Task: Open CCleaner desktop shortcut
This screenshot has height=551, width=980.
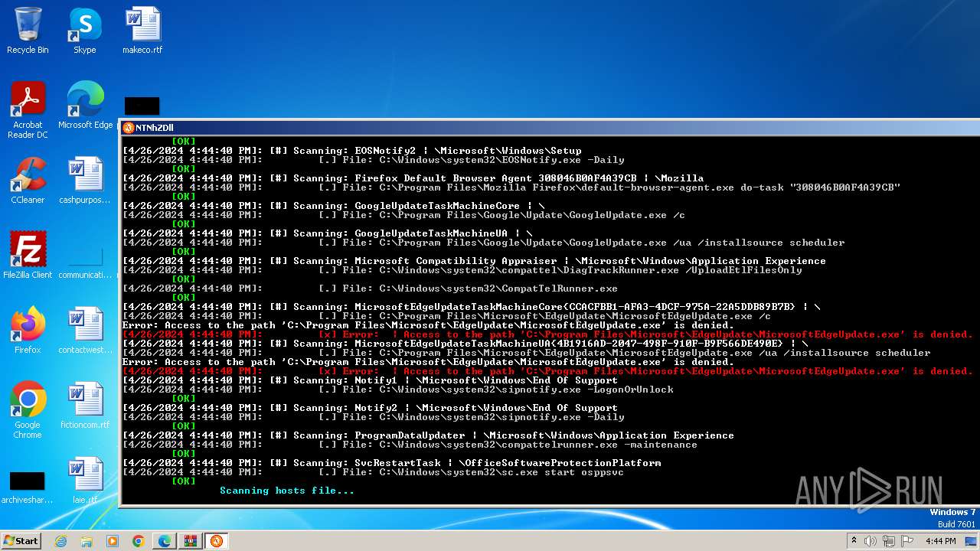Action: coord(28,180)
